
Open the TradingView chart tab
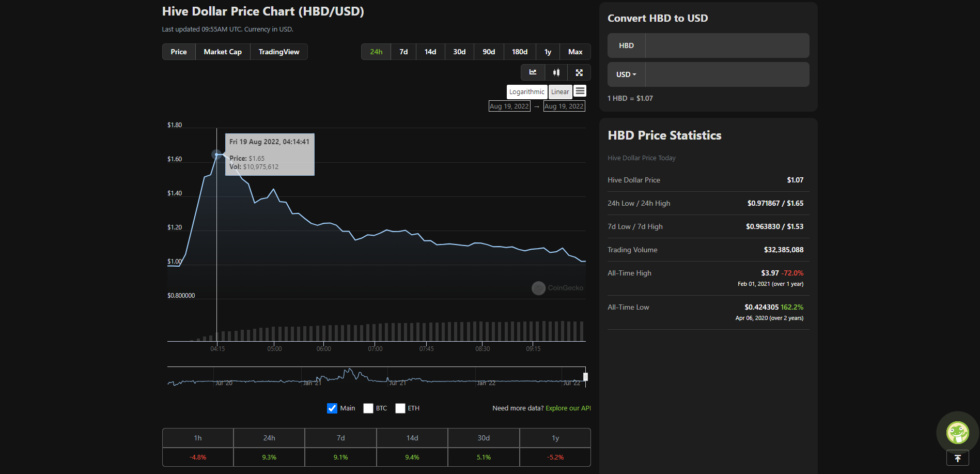(279, 52)
